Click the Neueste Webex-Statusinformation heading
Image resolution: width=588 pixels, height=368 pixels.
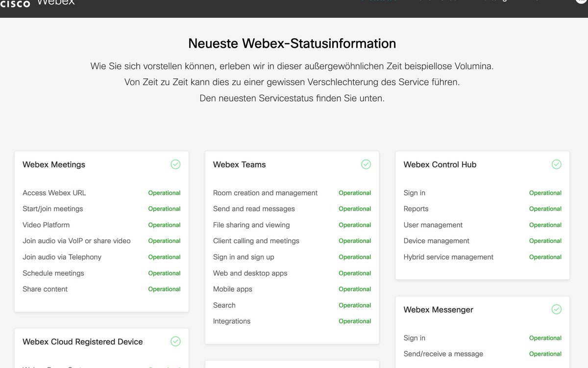pos(292,44)
